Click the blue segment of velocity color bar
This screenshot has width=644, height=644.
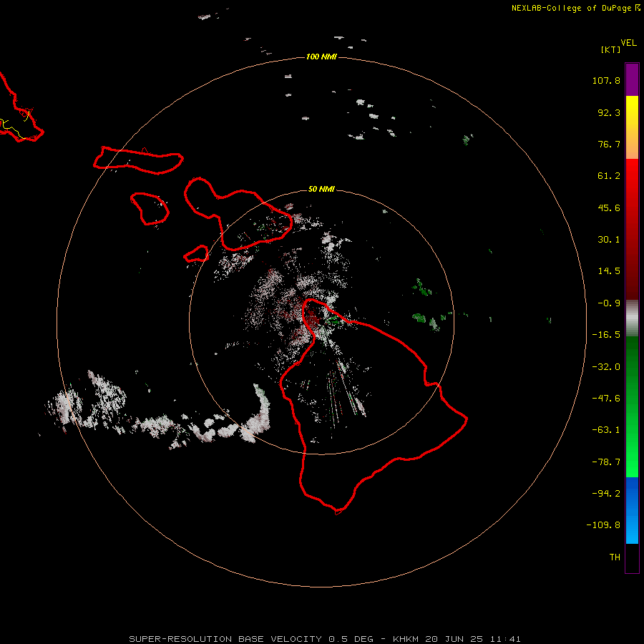[x=632, y=510]
